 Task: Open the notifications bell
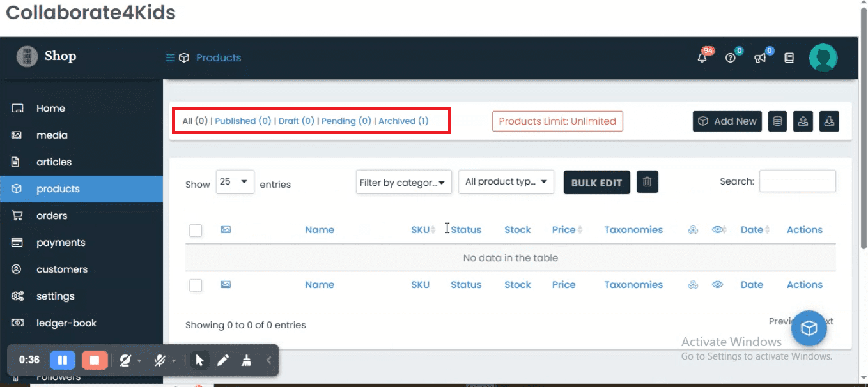click(x=702, y=57)
